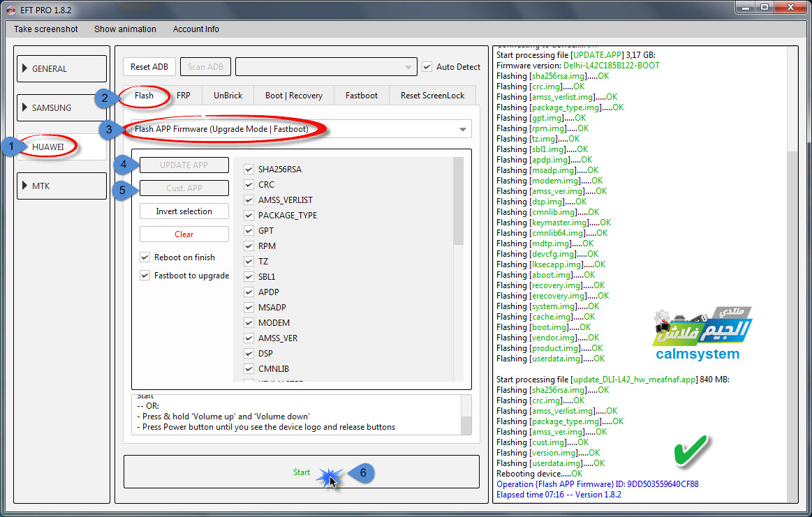Open the Account Info menu

[x=195, y=29]
